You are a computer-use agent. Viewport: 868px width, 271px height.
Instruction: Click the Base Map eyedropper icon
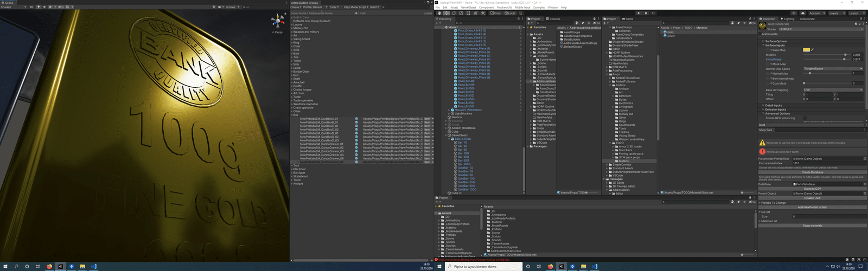pyautogui.click(x=812, y=50)
